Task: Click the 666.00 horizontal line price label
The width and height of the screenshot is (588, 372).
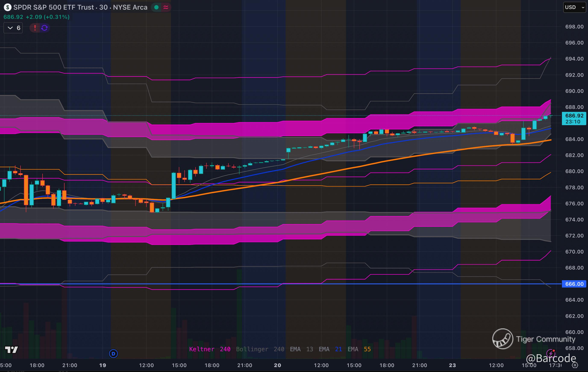Action: pyautogui.click(x=574, y=284)
